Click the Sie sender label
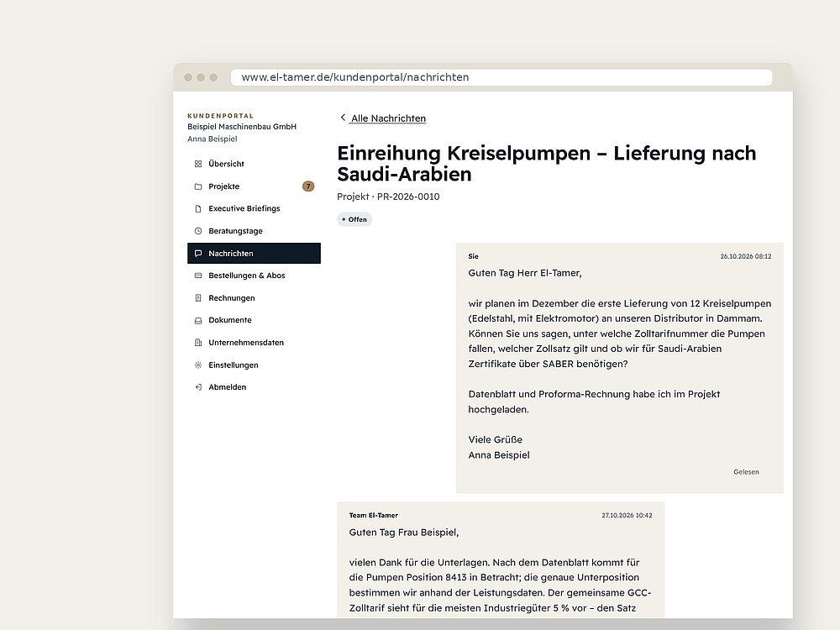Screen dimensions: 840x630 point(474,256)
